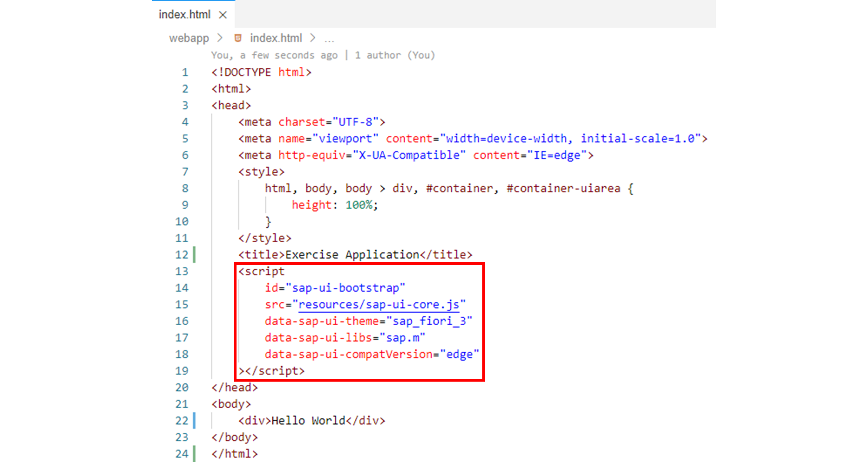Follow the resources/sap-ui-core.js link

point(379,305)
